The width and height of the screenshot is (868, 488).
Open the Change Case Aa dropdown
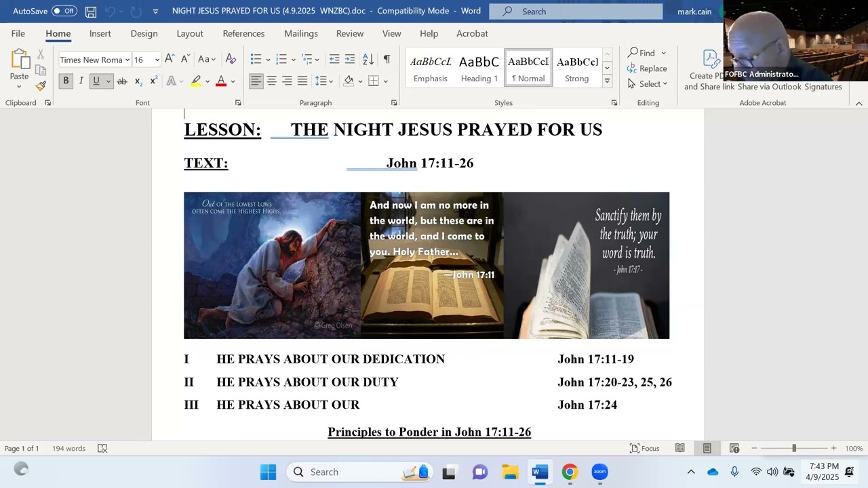(207, 60)
